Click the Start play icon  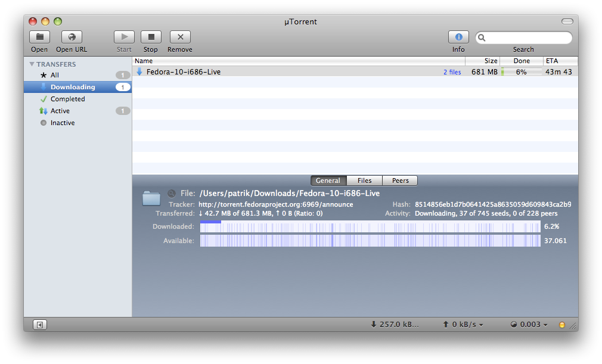[124, 37]
